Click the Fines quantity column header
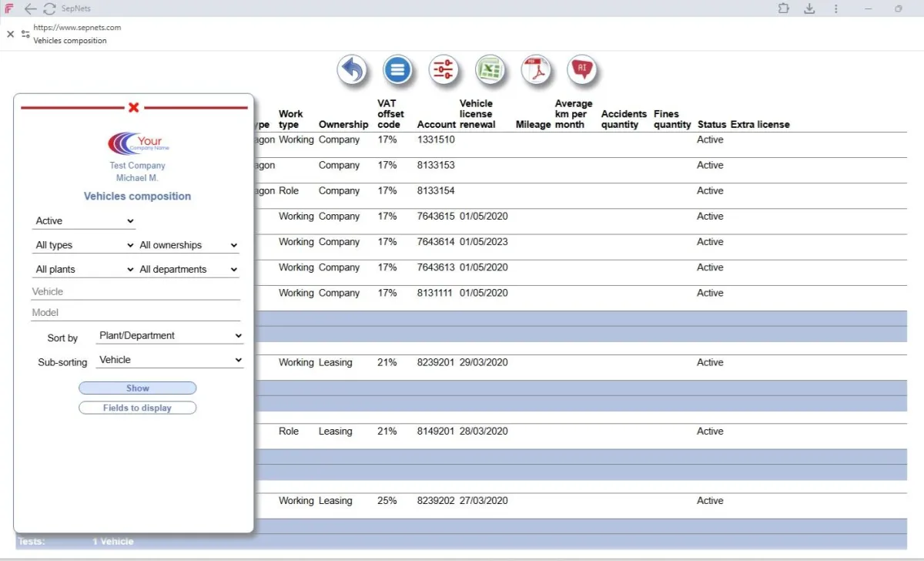This screenshot has width=924, height=561. [672, 119]
